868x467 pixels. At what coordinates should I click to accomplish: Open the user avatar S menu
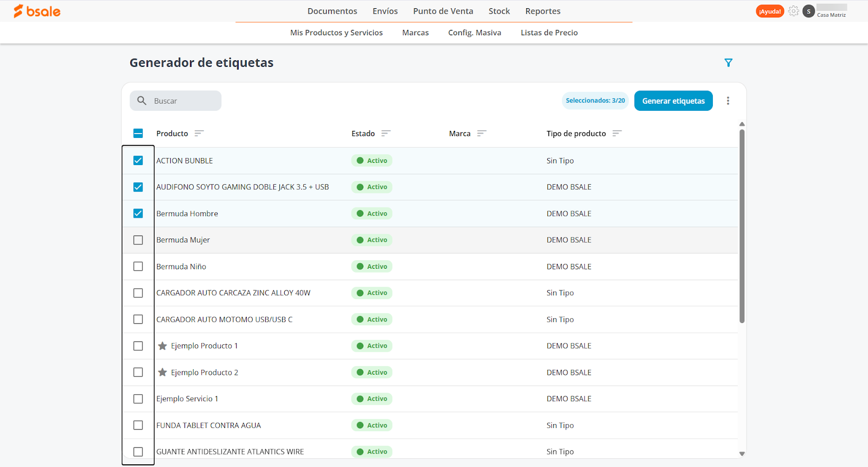(x=808, y=11)
